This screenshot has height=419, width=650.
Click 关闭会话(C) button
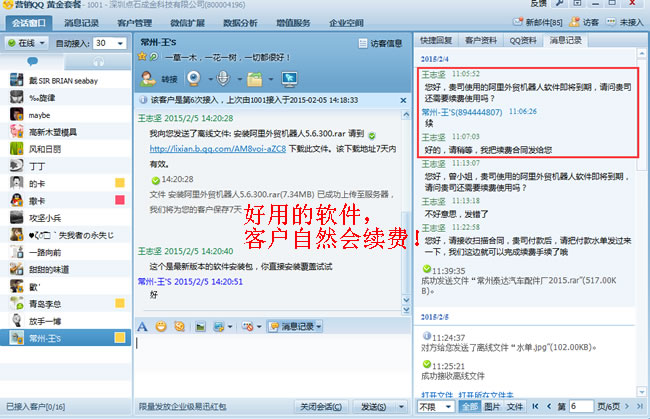tap(321, 407)
